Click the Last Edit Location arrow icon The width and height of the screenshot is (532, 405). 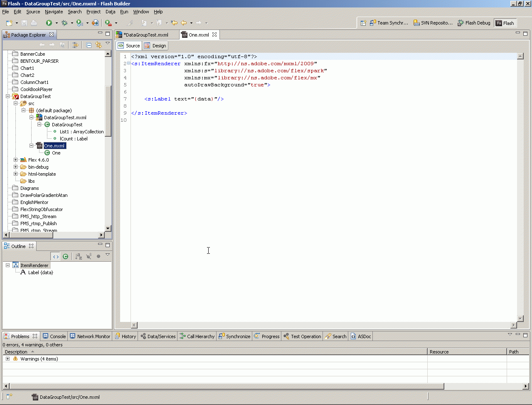(x=174, y=23)
